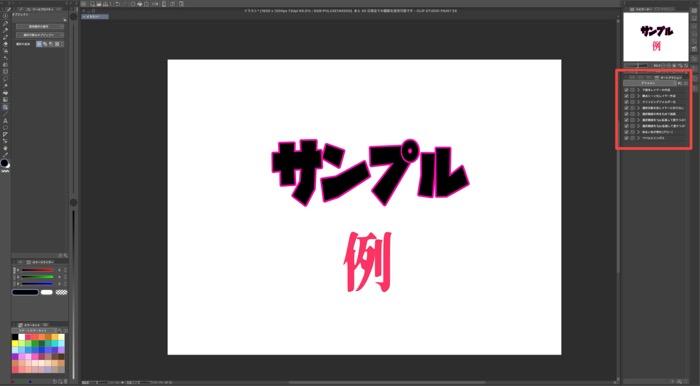Toggle the dialog box setting on first auto action
Image resolution: width=700 pixels, height=386 pixels.
[632, 90]
